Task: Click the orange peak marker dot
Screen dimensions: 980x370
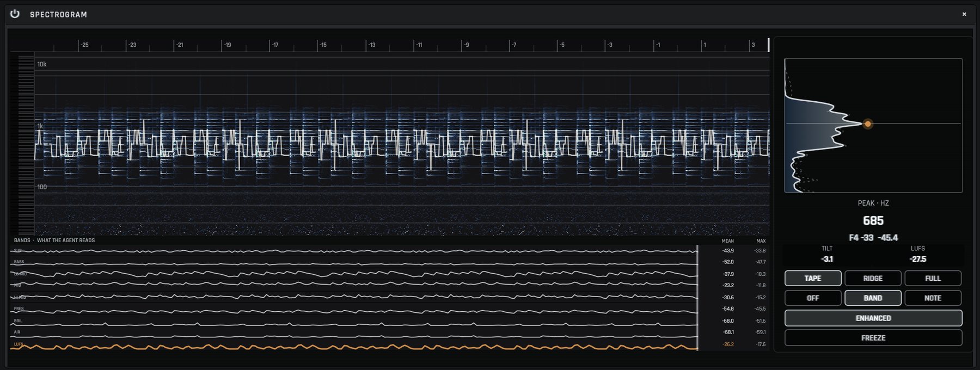Action: tap(868, 124)
